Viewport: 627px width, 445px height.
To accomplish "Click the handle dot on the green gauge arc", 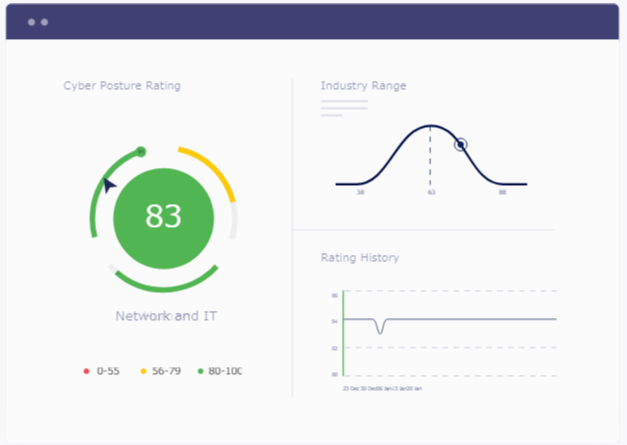I will tap(141, 152).
